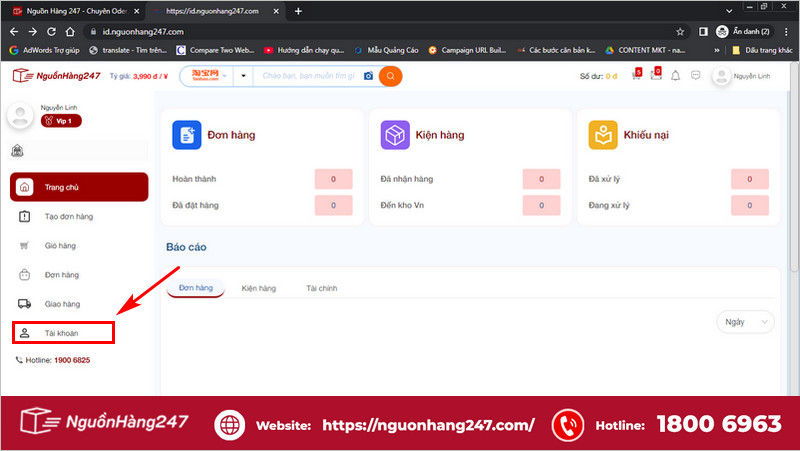Click the hotline number 1900 6825
The width and height of the screenshot is (800, 451).
click(72, 360)
